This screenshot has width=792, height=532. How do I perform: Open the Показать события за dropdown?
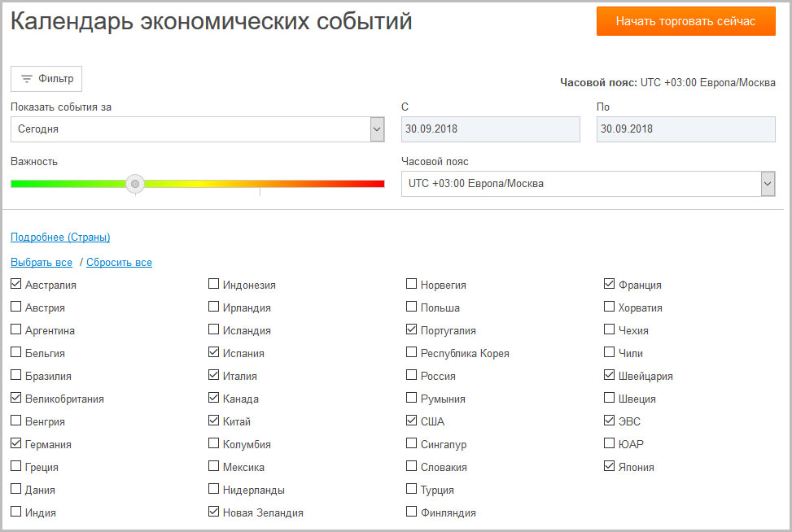197,129
